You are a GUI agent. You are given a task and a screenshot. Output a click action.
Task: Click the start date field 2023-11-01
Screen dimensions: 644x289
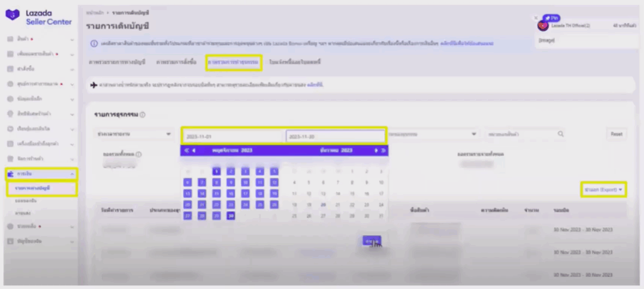[233, 136]
